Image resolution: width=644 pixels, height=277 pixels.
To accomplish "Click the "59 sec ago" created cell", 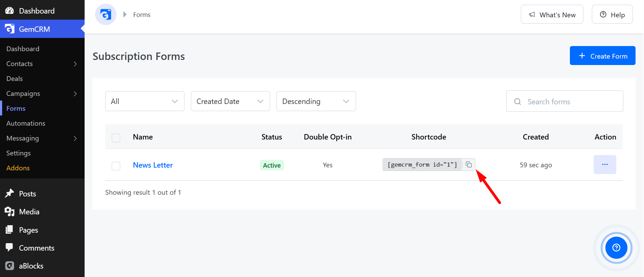I will 536,165.
